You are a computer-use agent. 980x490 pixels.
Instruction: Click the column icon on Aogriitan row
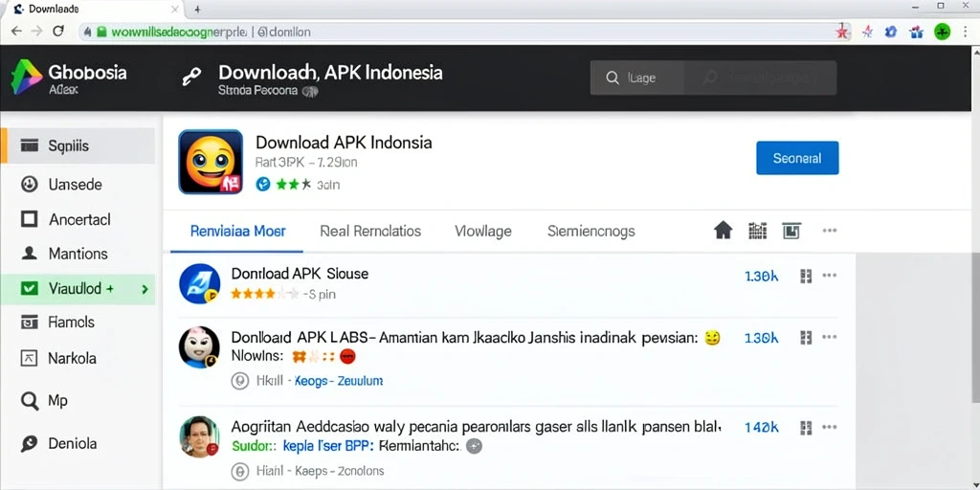(x=806, y=428)
